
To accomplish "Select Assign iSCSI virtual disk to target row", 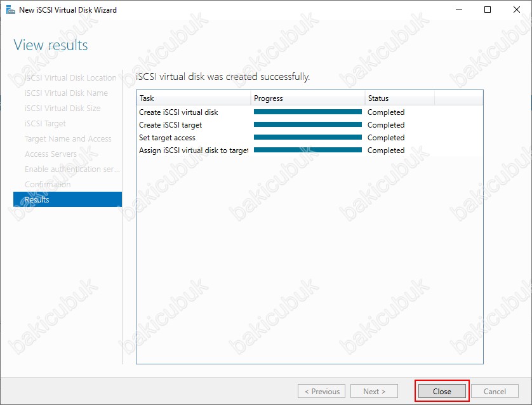I will pyautogui.click(x=309, y=150).
